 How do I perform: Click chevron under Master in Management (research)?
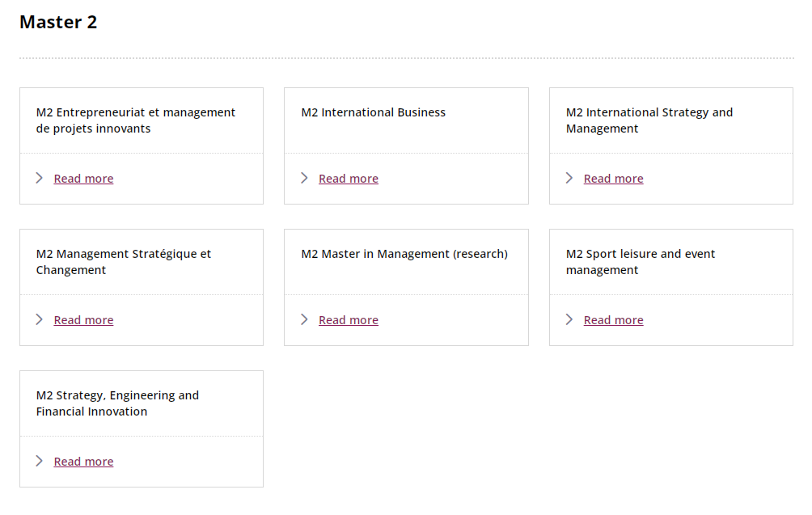pyautogui.click(x=304, y=319)
